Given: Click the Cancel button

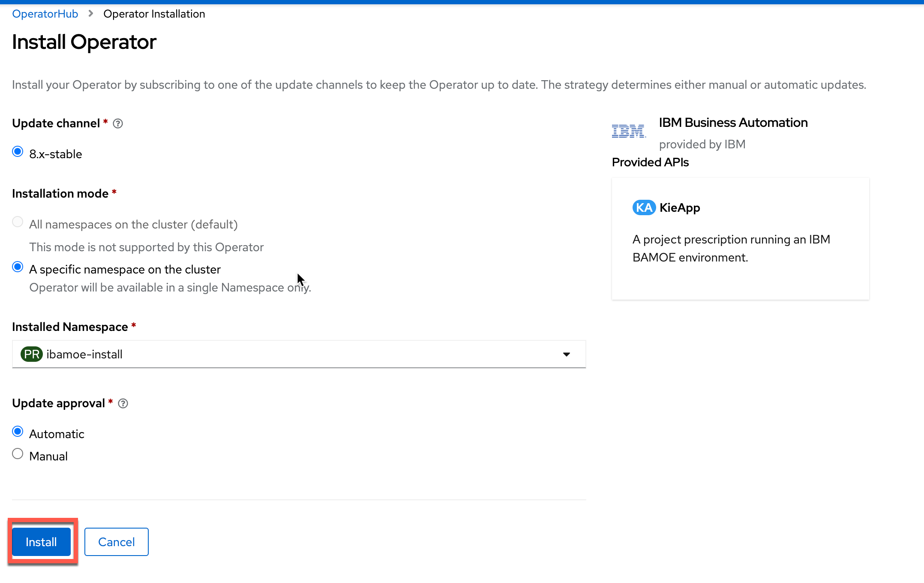Looking at the screenshot, I should pos(117,542).
